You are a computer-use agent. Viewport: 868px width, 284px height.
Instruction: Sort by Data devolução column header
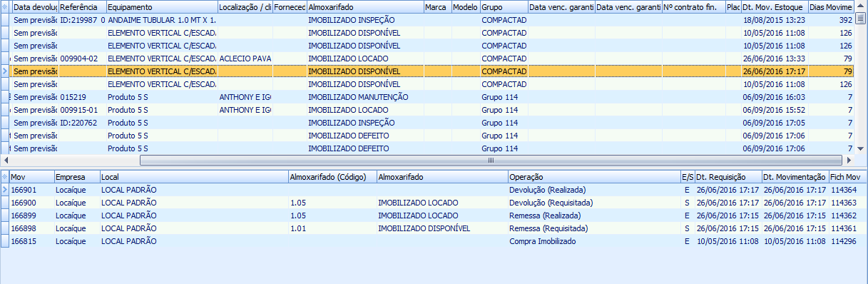pos(35,6)
